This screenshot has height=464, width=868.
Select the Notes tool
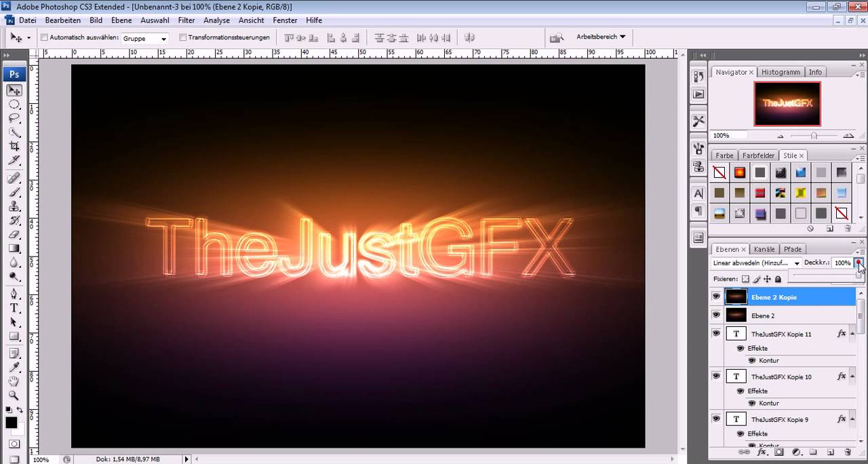click(14, 353)
